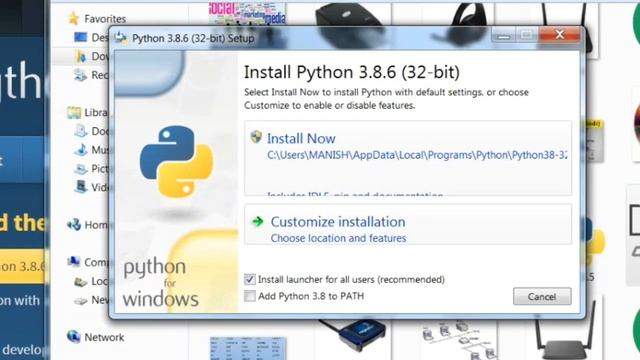Click the Recent Places icon in sidebar
This screenshot has height=360, width=640.
(80, 75)
